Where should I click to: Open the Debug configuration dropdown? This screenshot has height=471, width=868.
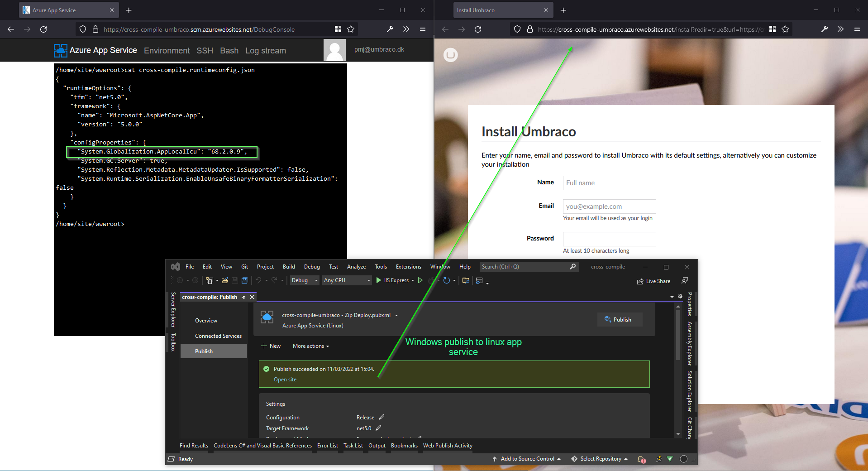305,280
